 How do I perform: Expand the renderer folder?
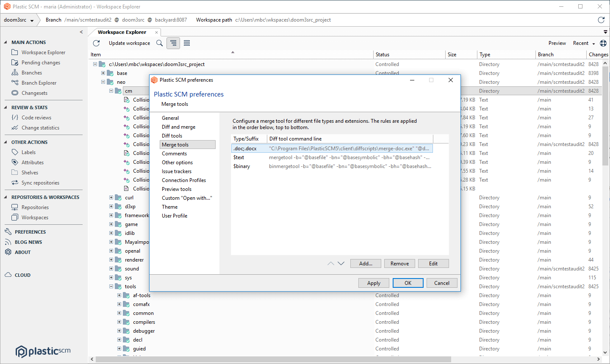click(x=111, y=260)
